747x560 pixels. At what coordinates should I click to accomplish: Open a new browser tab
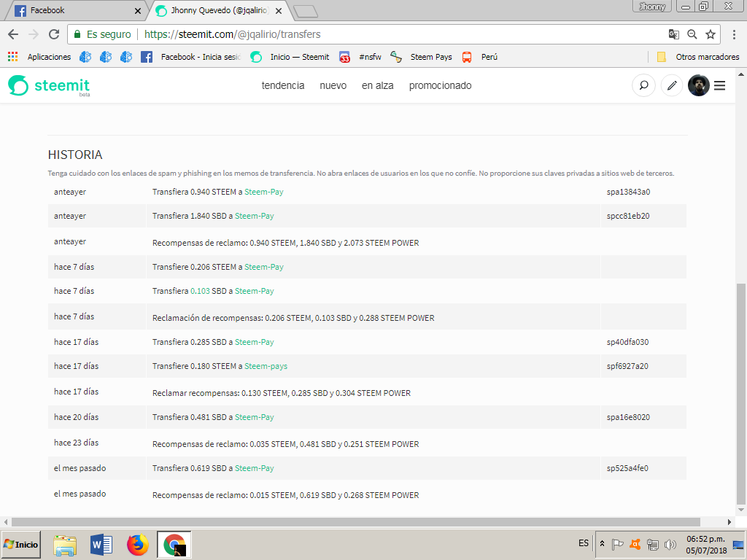click(x=306, y=12)
